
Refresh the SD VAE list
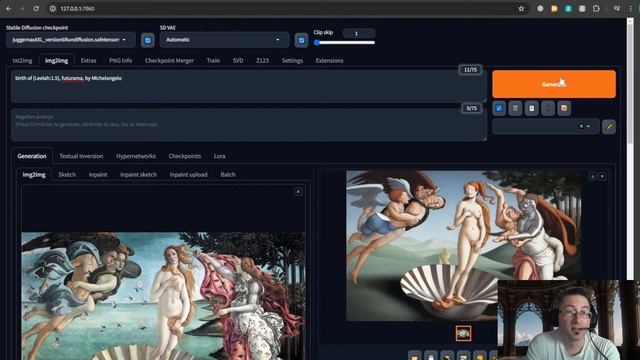pyautogui.click(x=301, y=40)
